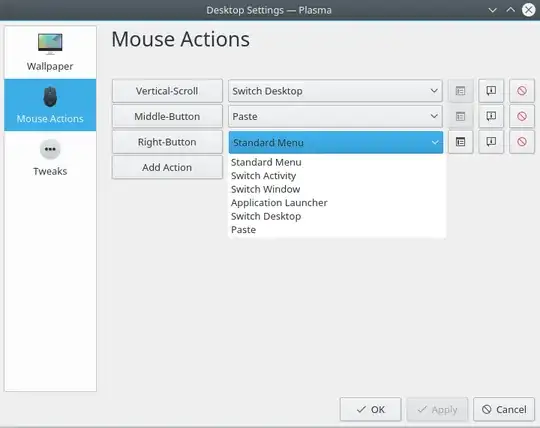
Task: Show About info for Right-Button action
Action: [491, 142]
